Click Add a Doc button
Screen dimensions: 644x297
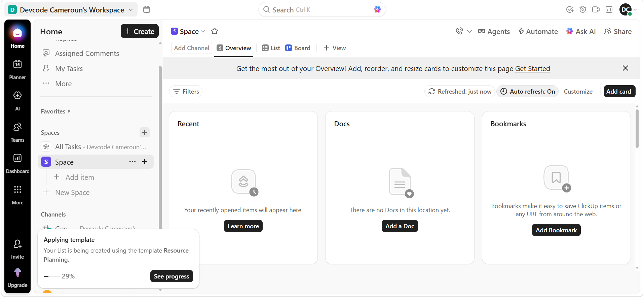(x=400, y=226)
